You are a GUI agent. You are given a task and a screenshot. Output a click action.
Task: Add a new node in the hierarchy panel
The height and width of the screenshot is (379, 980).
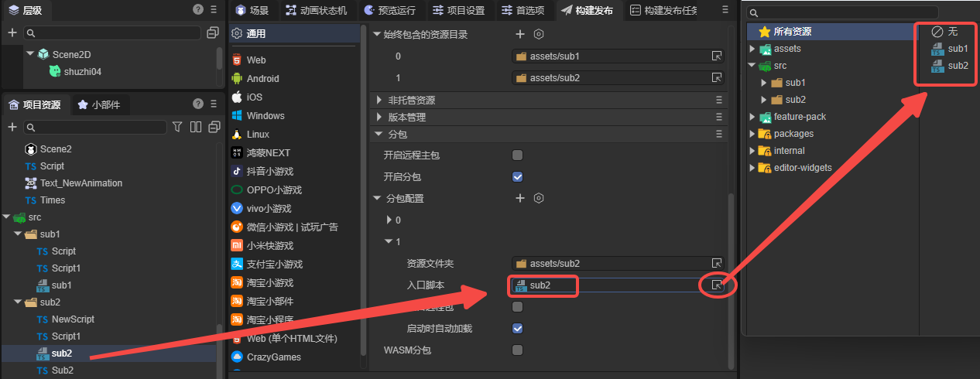click(x=12, y=32)
